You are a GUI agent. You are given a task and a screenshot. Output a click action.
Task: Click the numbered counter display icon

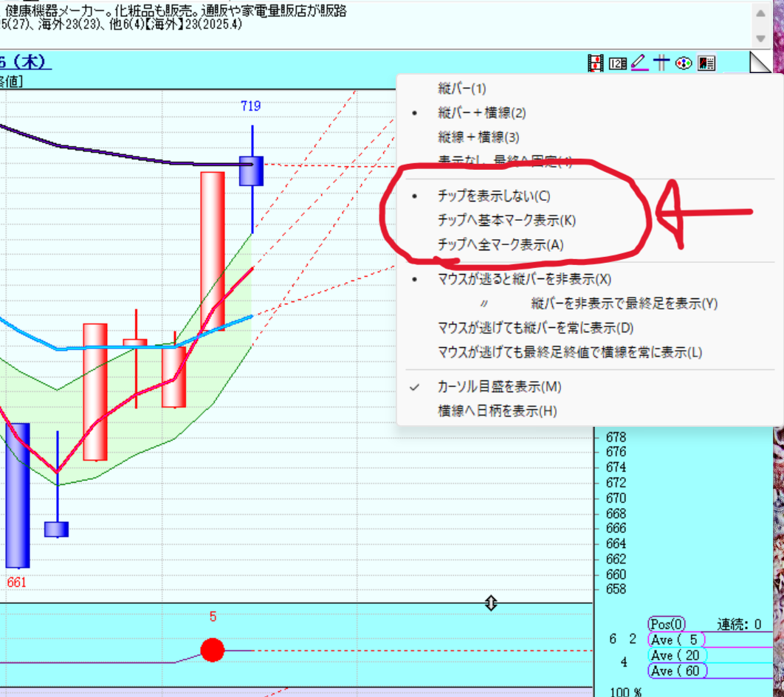617,63
